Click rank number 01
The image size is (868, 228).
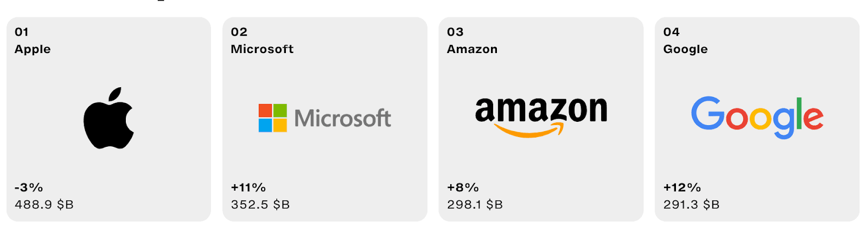click(22, 32)
